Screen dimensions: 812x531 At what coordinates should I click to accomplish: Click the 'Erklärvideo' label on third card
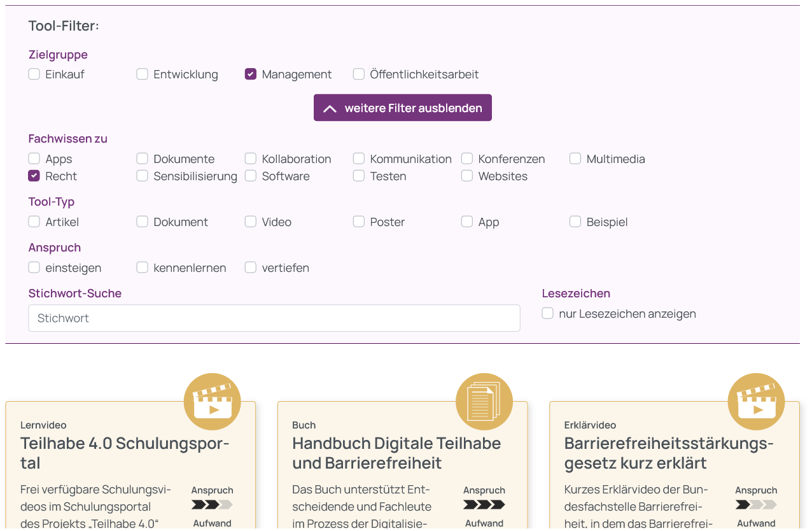(x=590, y=425)
